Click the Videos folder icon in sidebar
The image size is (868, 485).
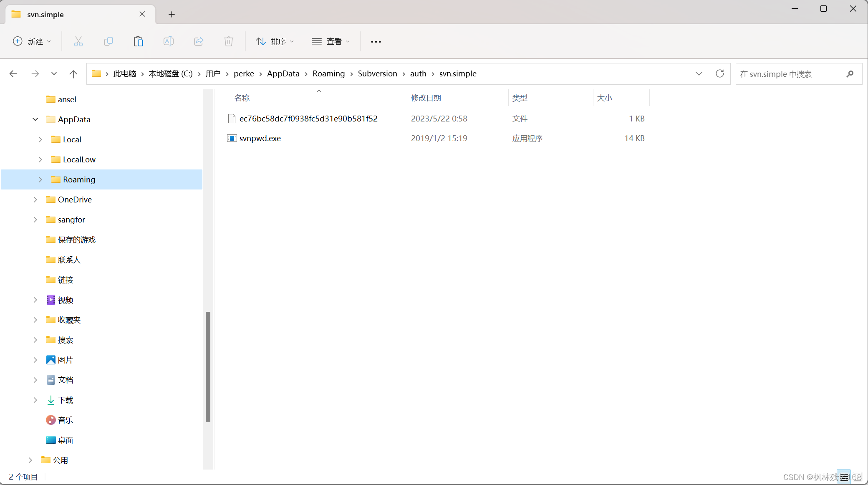click(51, 300)
